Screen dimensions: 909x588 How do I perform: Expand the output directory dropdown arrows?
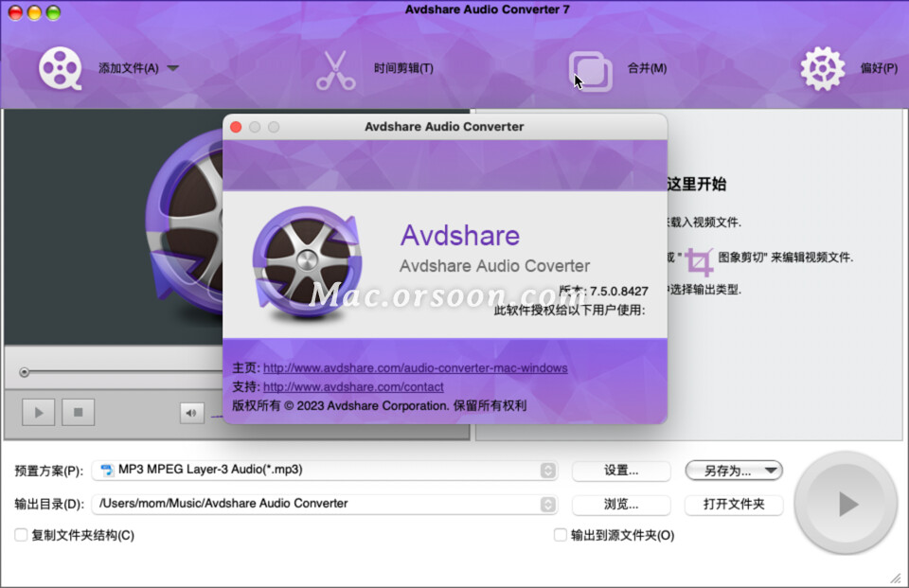[548, 504]
